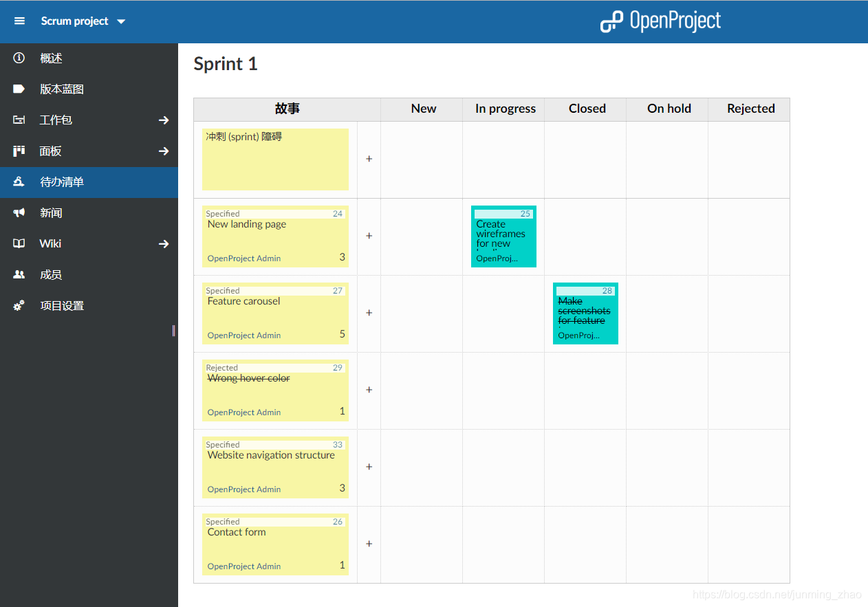Image resolution: width=868 pixels, height=607 pixels.
Task: Expand the 面板 submenu arrow
Action: pos(164,151)
